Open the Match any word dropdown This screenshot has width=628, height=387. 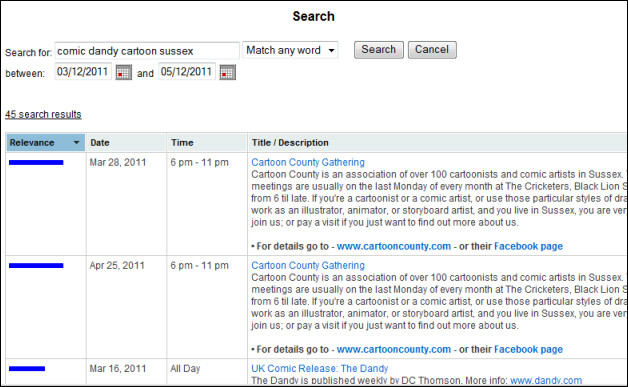coord(290,50)
